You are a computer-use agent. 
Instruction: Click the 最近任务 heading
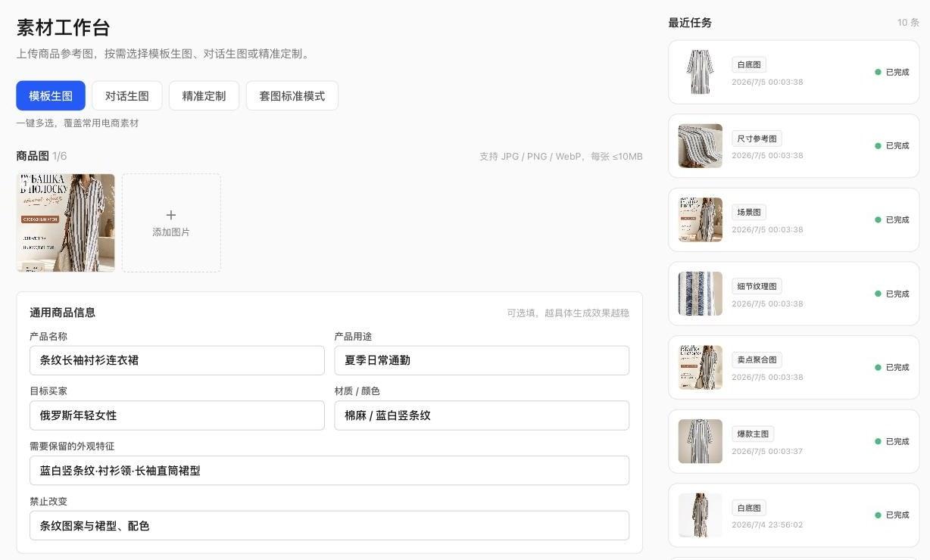point(690,23)
